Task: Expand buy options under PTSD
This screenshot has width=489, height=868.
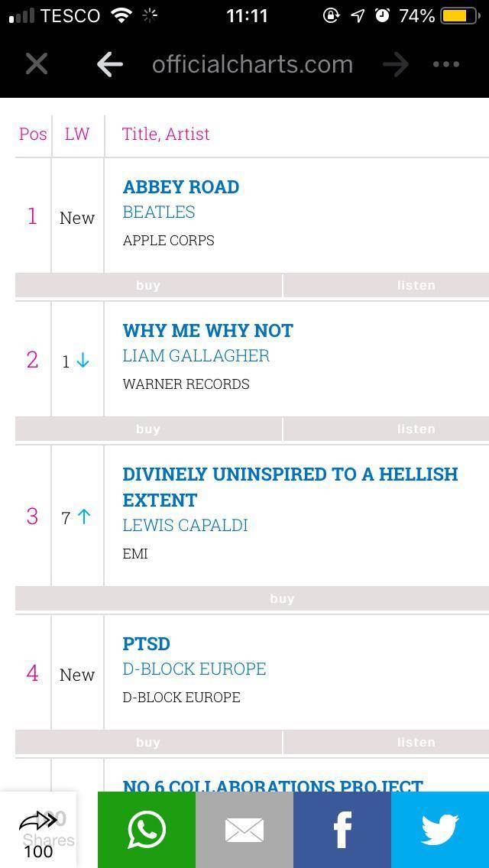Action: click(x=147, y=742)
